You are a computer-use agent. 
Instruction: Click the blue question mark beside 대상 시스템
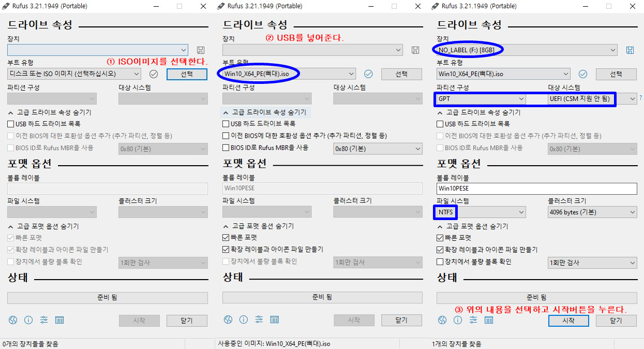[641, 97]
